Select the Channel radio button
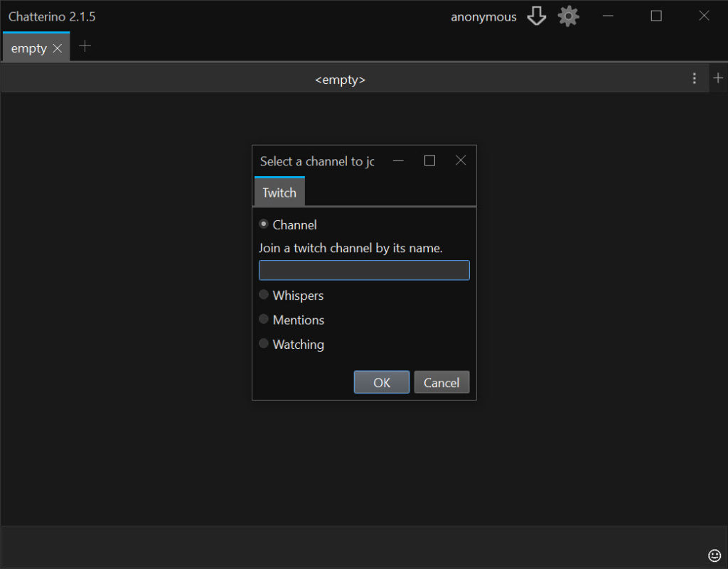The width and height of the screenshot is (728, 569). [263, 224]
